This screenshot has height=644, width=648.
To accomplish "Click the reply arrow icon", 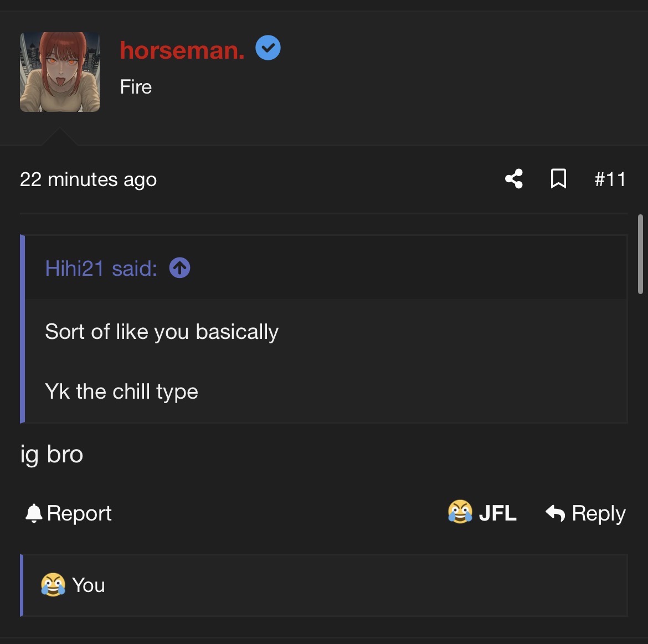I will (555, 513).
